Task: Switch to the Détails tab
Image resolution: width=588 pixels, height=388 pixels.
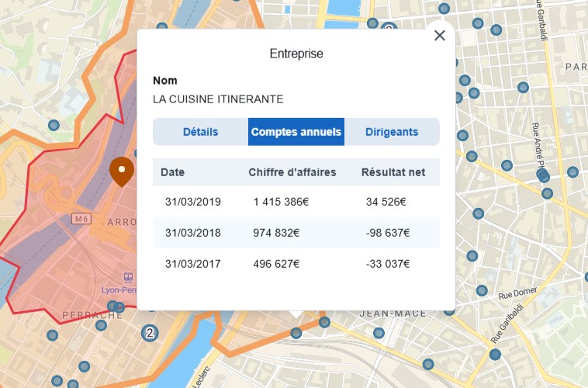Action: coord(200,132)
